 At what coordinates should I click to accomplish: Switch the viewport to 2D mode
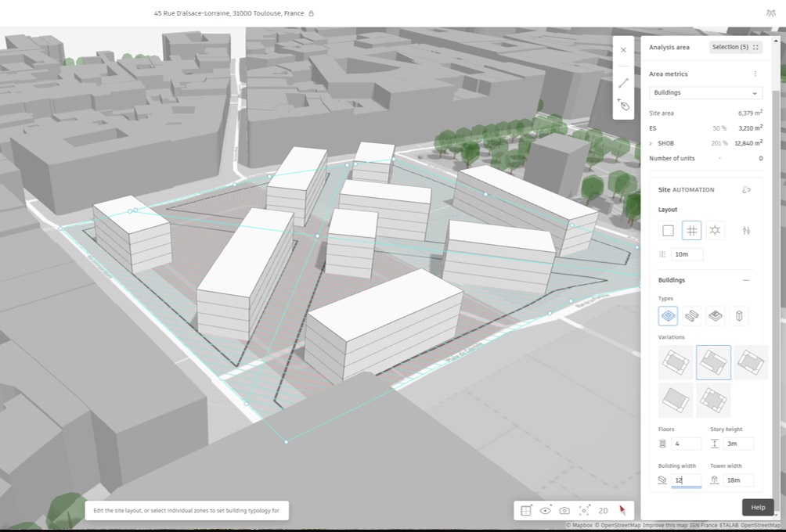pos(603,510)
